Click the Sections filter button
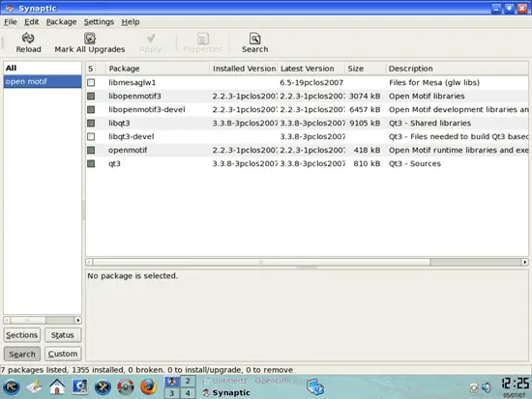The width and height of the screenshot is (532, 399). coord(21,335)
